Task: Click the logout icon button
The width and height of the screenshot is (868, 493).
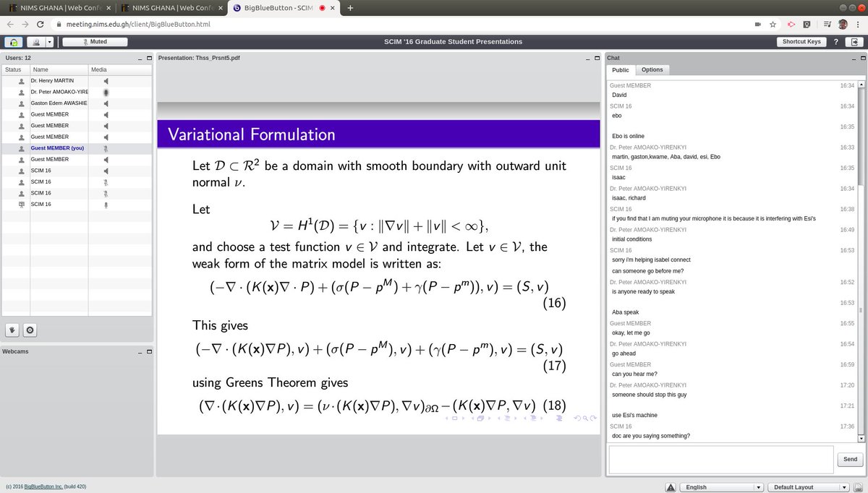Action: pyautogui.click(x=855, y=42)
